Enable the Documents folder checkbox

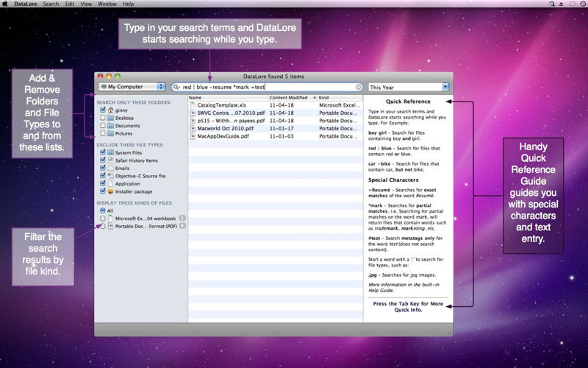click(x=103, y=126)
